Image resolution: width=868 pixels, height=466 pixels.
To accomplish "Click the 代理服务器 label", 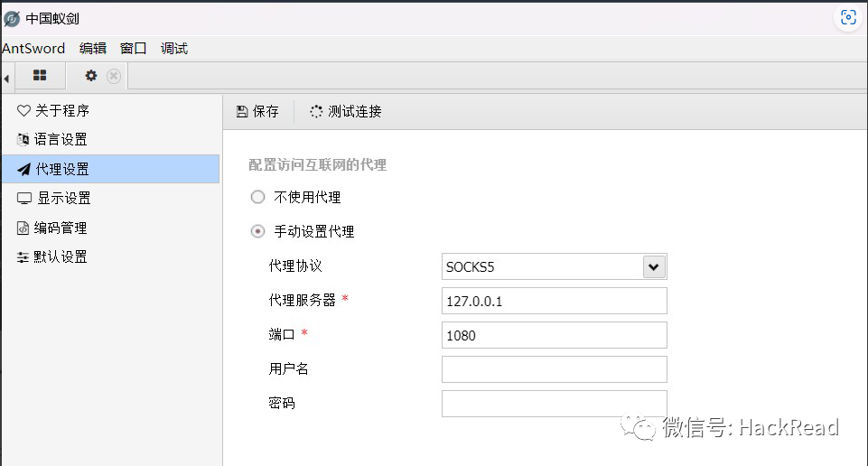I will tap(303, 300).
